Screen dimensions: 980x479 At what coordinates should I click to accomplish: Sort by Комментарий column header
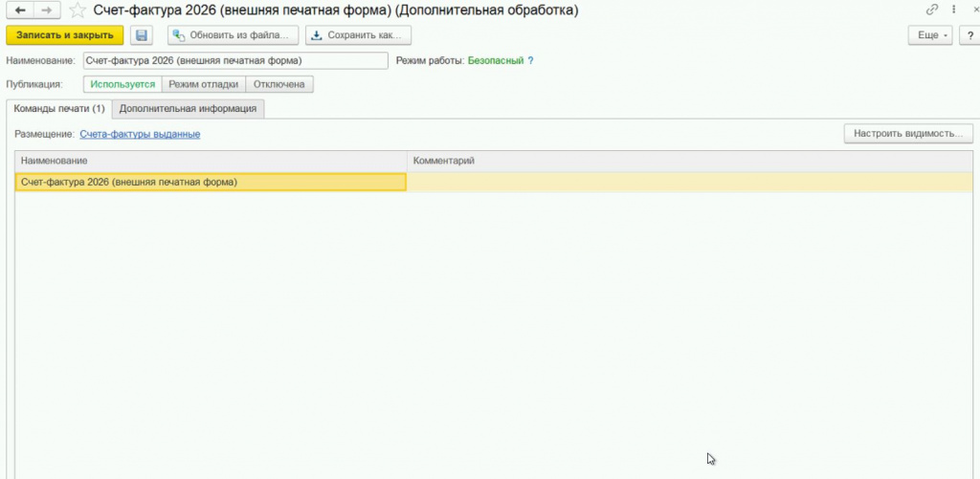tap(690, 162)
